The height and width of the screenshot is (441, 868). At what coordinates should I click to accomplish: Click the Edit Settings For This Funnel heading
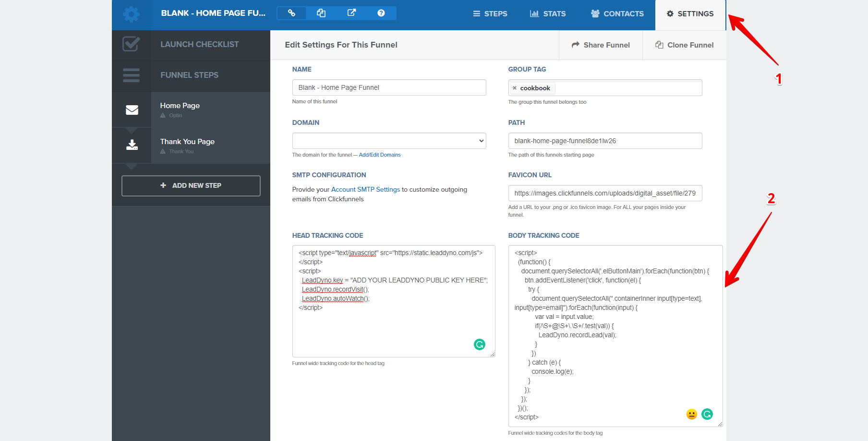(341, 45)
